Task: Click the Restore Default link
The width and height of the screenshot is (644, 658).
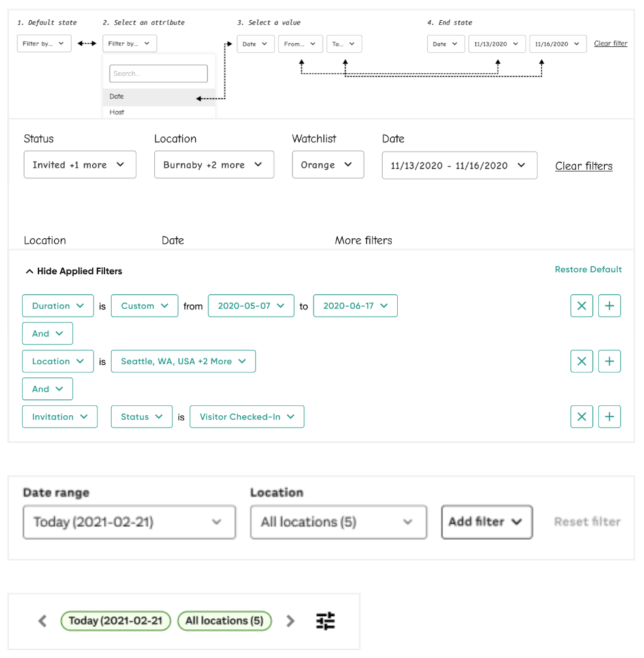Action: 588,270
